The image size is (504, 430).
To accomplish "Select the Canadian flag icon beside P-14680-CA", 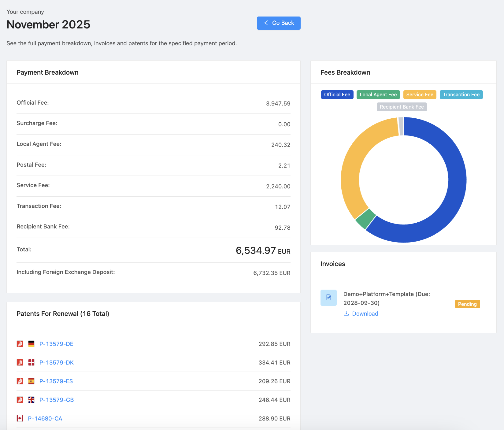I will pyautogui.click(x=20, y=418).
